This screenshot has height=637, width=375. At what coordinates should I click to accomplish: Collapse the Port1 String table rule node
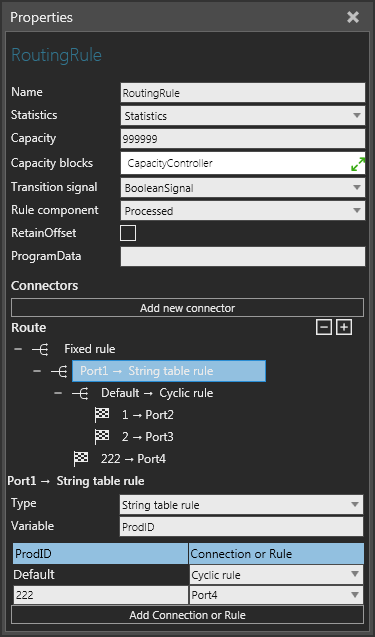(x=37, y=371)
